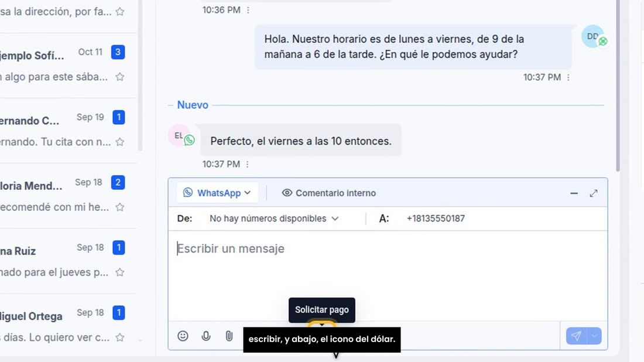644x362 pixels.
Task: Click unread badge 1 on Ana Ruiz chat
Action: (x=119, y=248)
